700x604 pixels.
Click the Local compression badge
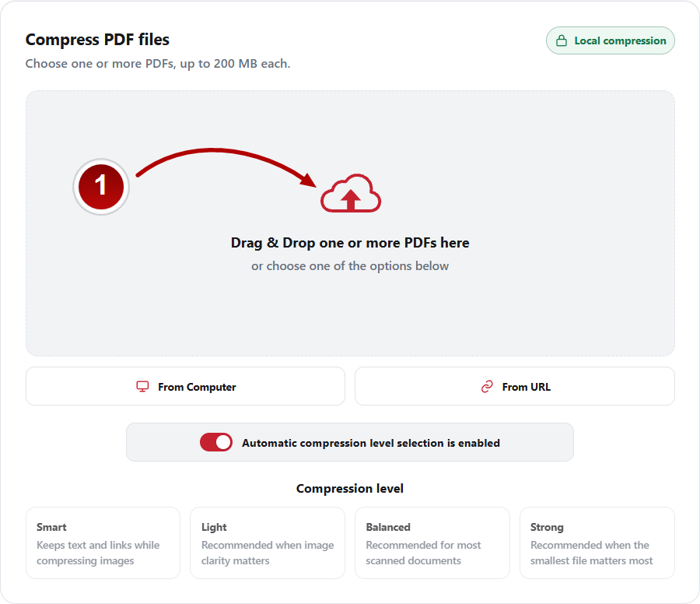pyautogui.click(x=611, y=40)
